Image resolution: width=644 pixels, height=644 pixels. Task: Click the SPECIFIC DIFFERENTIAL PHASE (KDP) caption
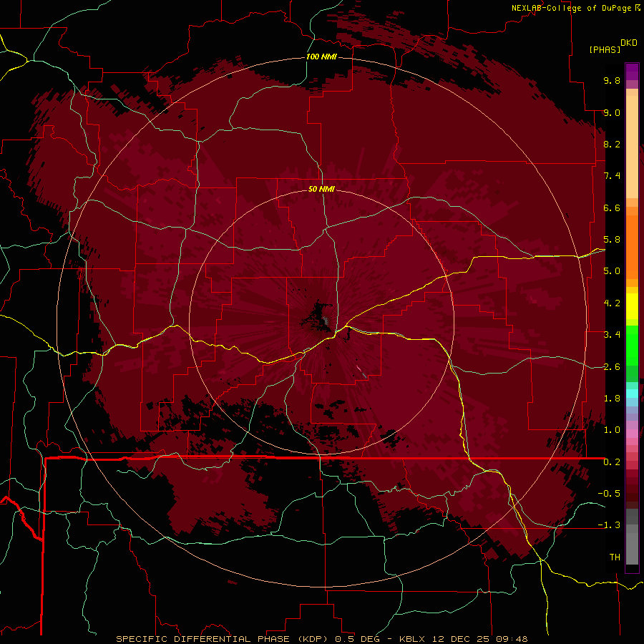click(223, 639)
